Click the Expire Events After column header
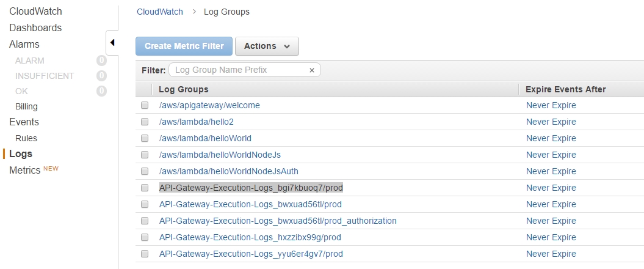This screenshot has width=644, height=269. pyautogui.click(x=565, y=89)
